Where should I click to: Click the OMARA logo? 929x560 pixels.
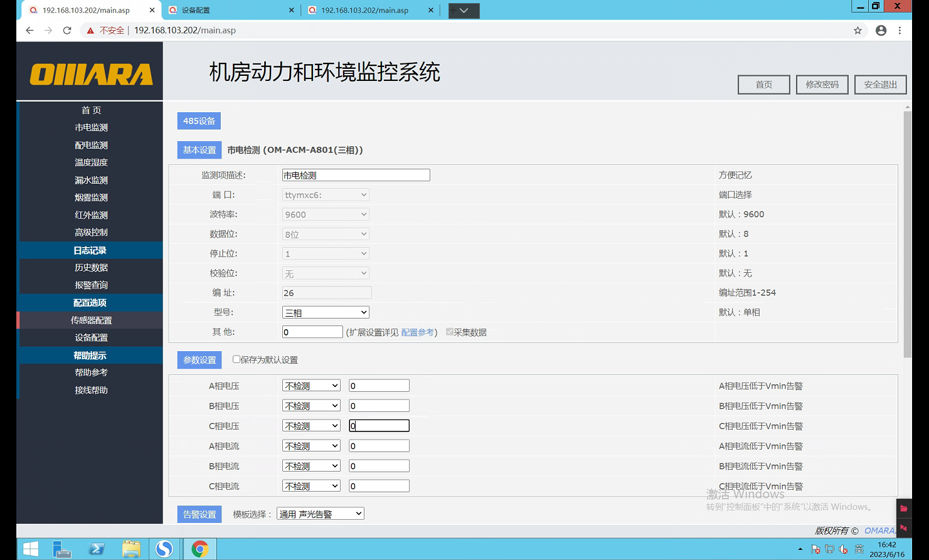(x=92, y=75)
